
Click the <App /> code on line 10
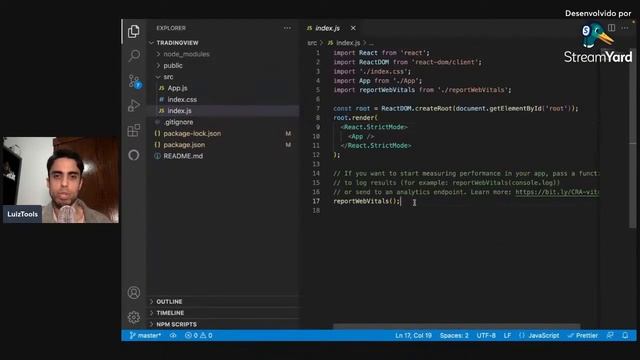click(361, 137)
